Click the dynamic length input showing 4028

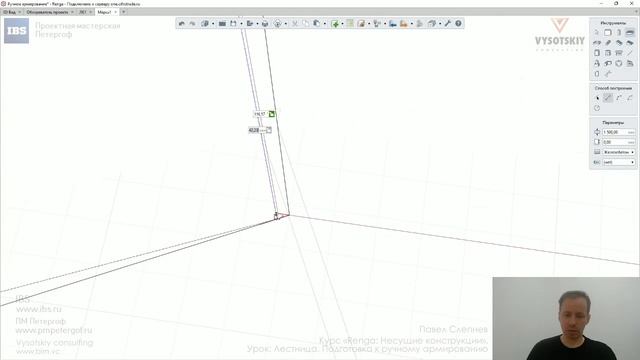tap(257, 130)
